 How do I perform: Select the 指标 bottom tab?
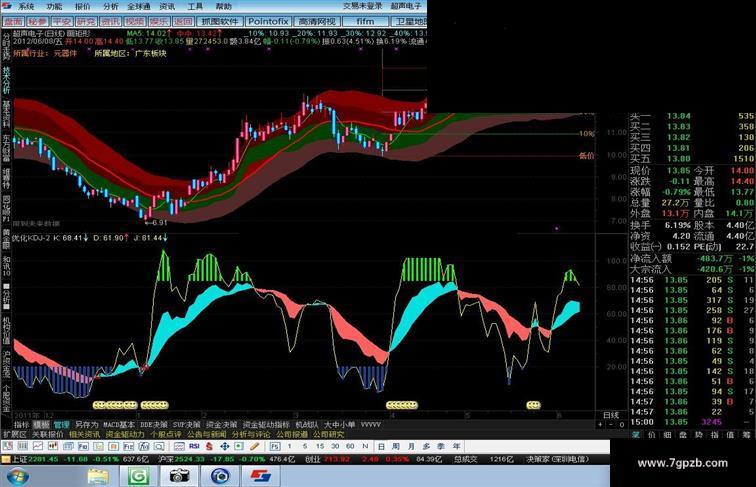click(x=21, y=425)
